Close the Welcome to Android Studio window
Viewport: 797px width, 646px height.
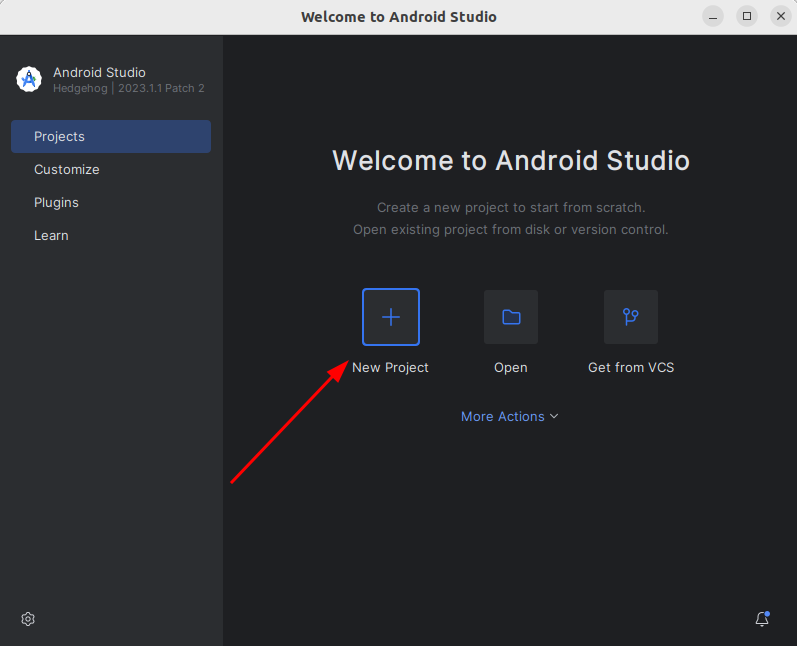pyautogui.click(x=781, y=17)
